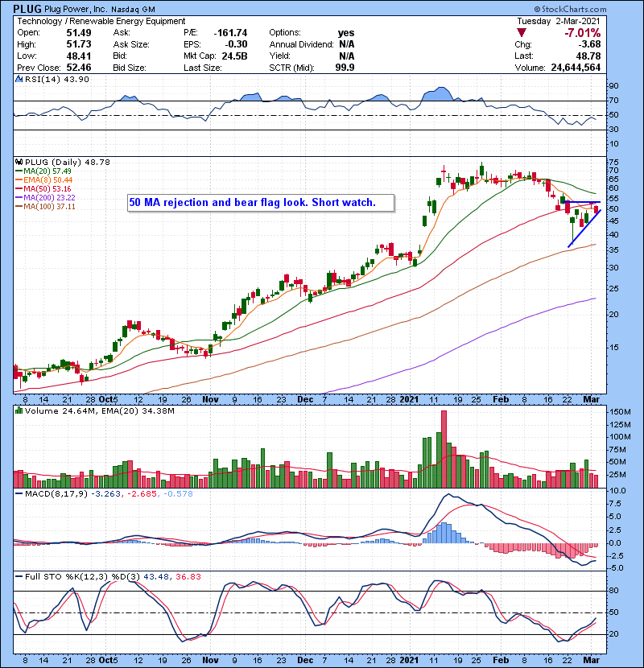Click the Prev Close value 52.46
The width and height of the screenshot is (644, 668).
79,68
